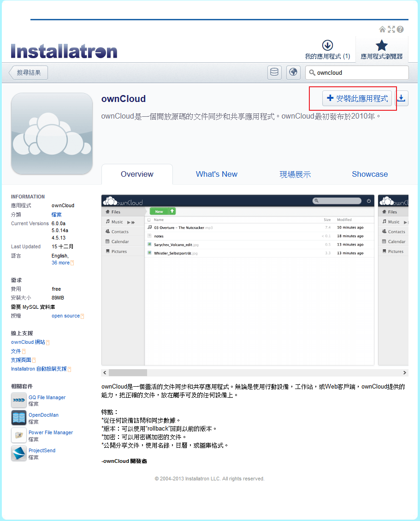Switch to the Showcase tab

(370, 174)
